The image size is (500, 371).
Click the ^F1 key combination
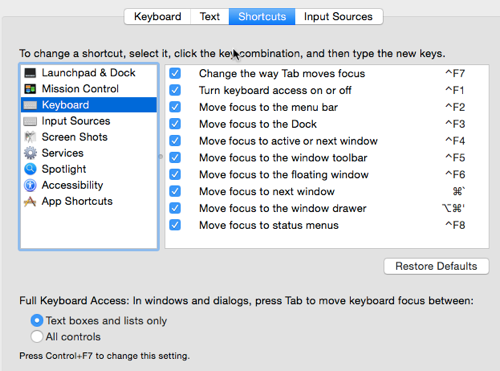pos(455,90)
